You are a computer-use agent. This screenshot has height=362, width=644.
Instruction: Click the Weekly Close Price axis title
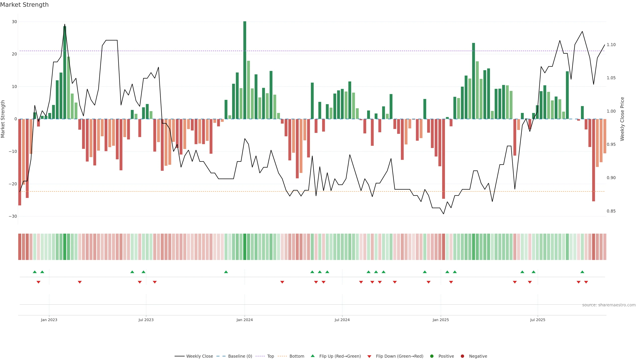[622, 119]
